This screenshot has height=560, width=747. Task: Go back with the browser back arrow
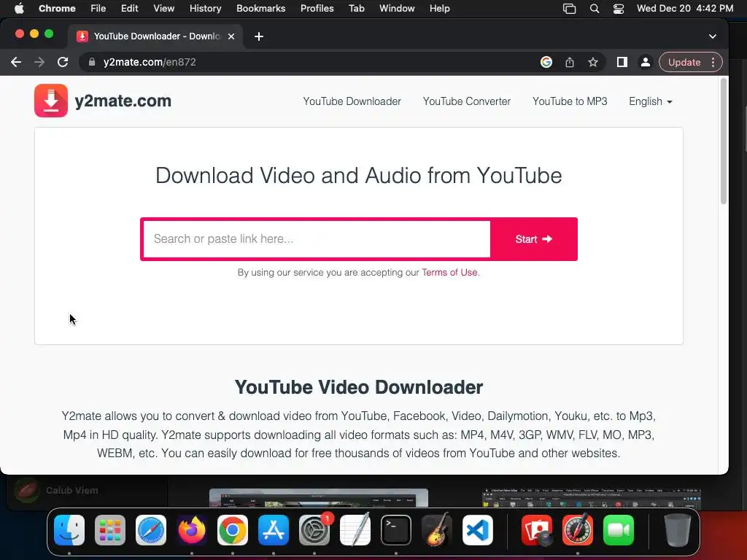[16, 62]
